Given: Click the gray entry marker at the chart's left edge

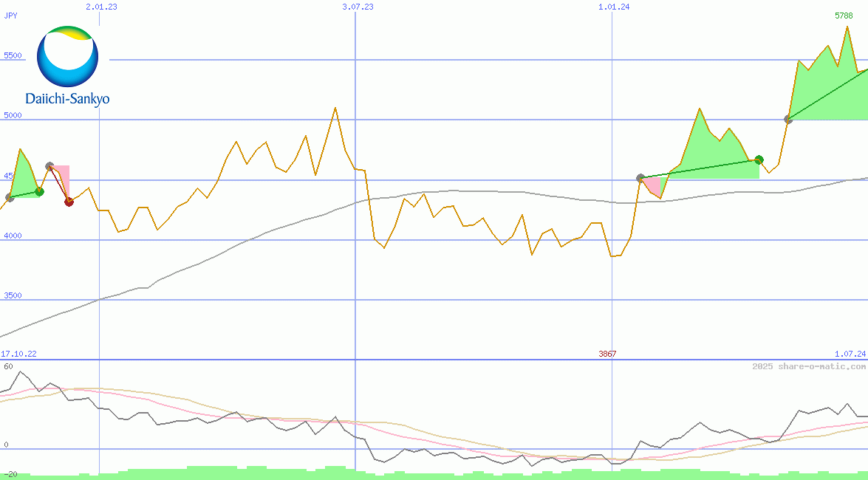Looking at the screenshot, I should click(10, 197).
